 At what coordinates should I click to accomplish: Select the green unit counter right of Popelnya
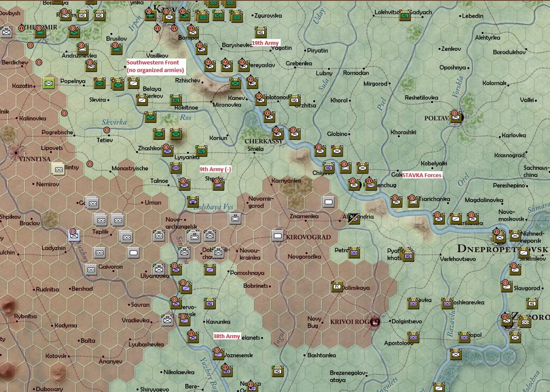(x=100, y=83)
